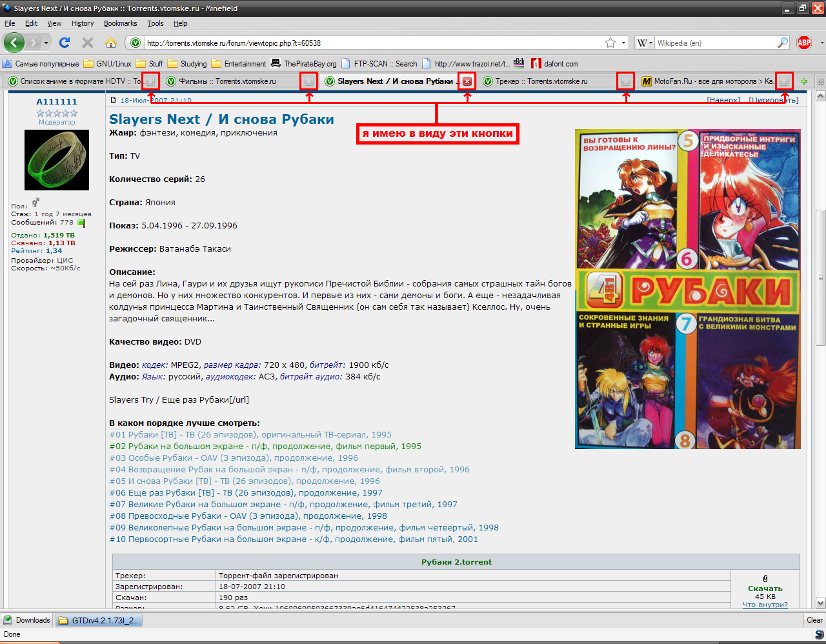Open the 'Самые популярные' bookmarks folder
This screenshot has height=644, width=826.
coord(41,63)
